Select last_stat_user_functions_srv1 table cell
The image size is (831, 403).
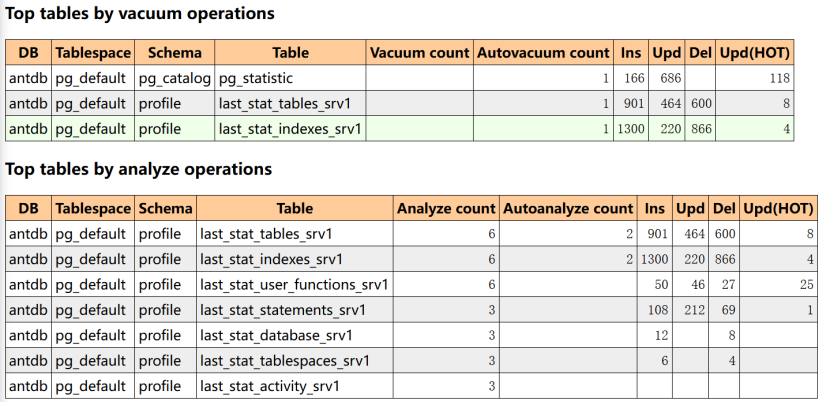295,284
